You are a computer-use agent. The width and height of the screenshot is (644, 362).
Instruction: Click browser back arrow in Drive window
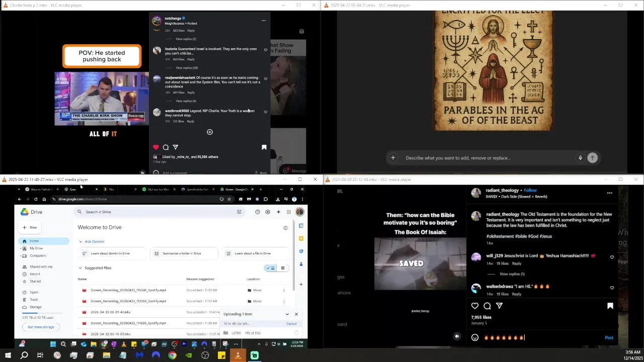point(20,199)
